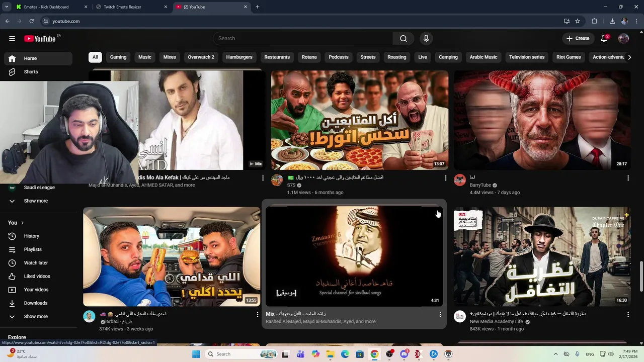Image resolution: width=644 pixels, height=362 pixels.
Task: Open more options for Majid al-Muhandis mix
Action: tap(263, 178)
